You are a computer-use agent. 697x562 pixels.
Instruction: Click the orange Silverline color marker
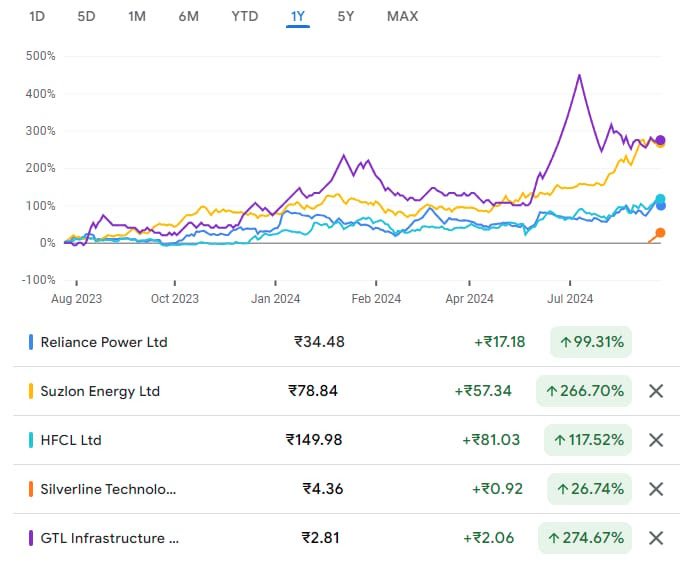coord(31,489)
